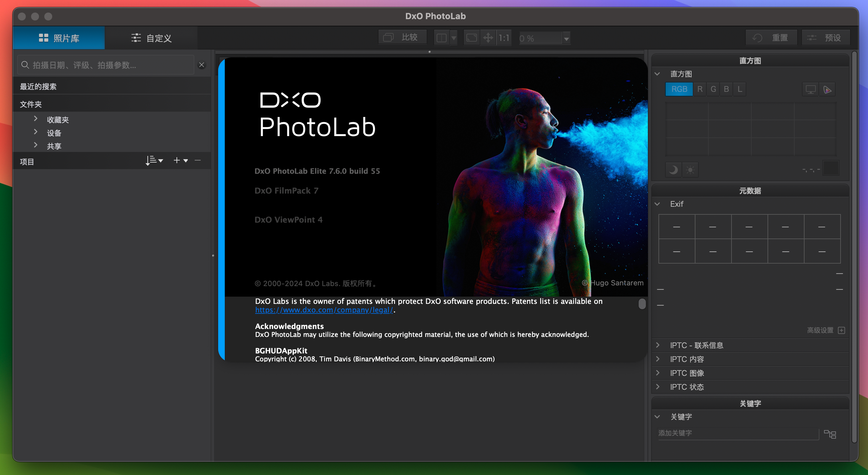Select the pan move tool icon
This screenshot has width=868, height=475.
[x=488, y=38]
